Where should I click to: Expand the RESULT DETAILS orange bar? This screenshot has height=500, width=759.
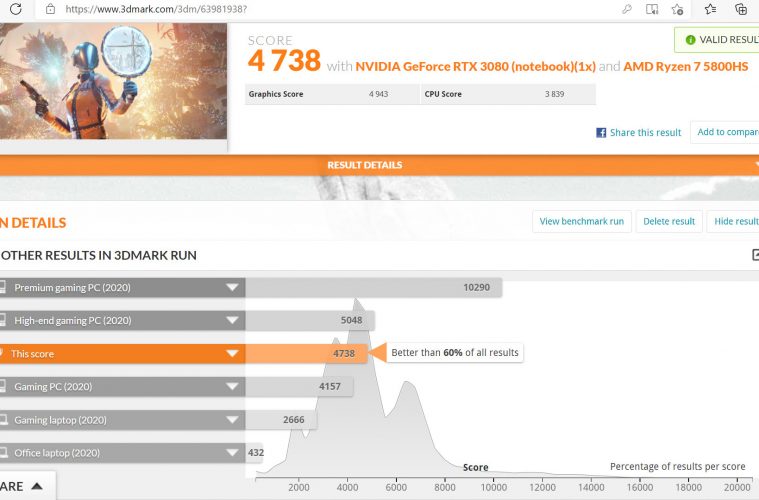[x=380, y=165]
